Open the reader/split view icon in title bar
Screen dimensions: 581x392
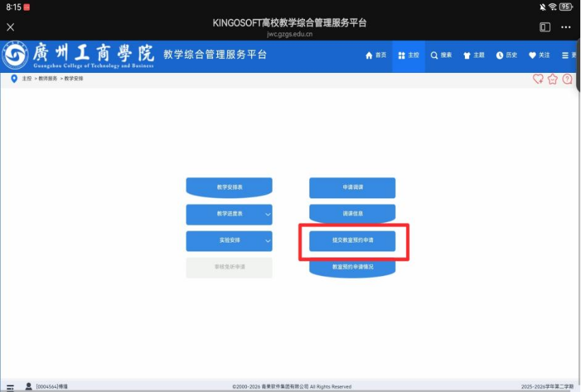click(x=545, y=28)
